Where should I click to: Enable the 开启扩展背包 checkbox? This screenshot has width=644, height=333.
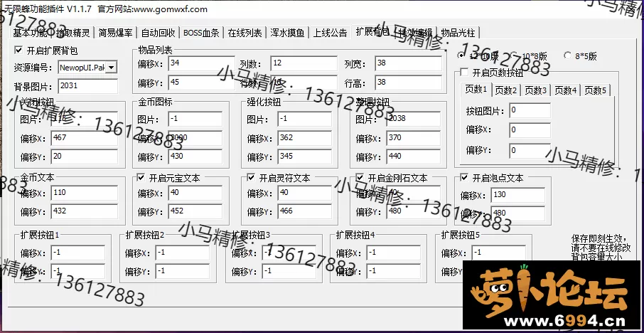(x=18, y=51)
